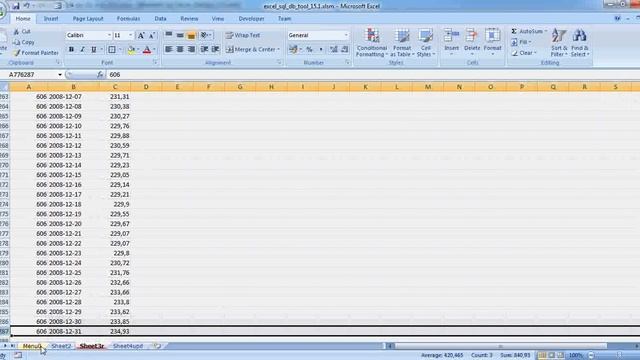Switch to the Data ribbon tab
This screenshot has width=640, height=360.
click(x=160, y=19)
